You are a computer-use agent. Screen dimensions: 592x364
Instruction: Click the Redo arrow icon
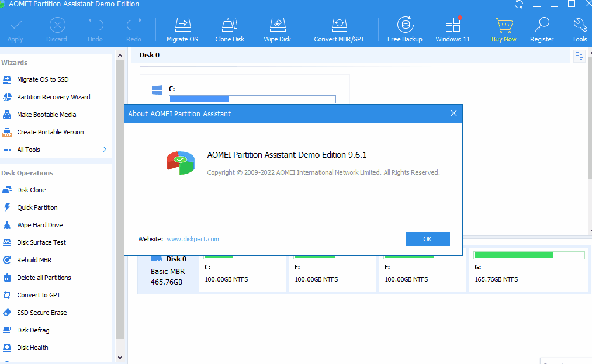coord(134,25)
